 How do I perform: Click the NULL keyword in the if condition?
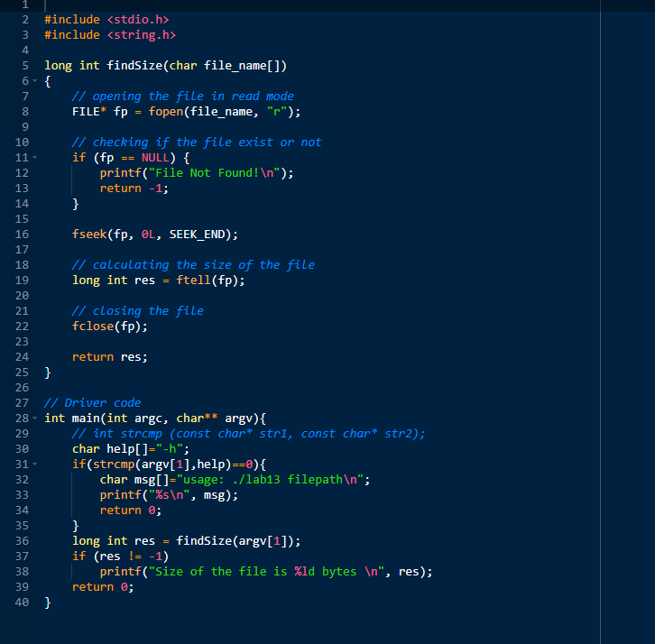coord(155,158)
